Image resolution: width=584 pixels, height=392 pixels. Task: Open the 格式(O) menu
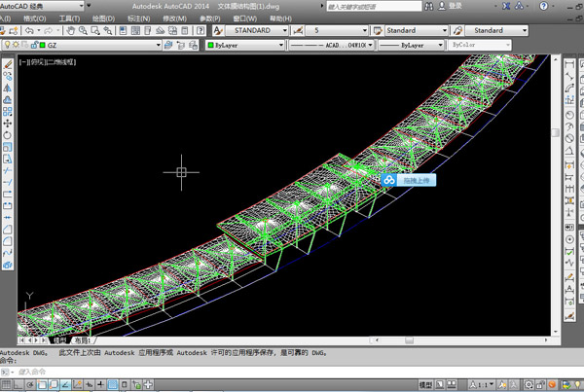(34, 18)
